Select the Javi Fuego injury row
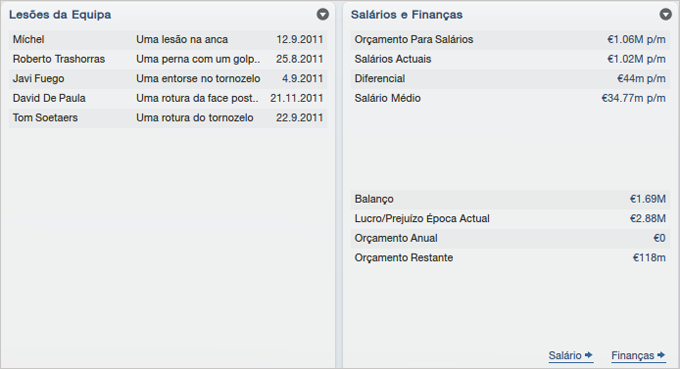The height and width of the screenshot is (369, 680). 168,78
